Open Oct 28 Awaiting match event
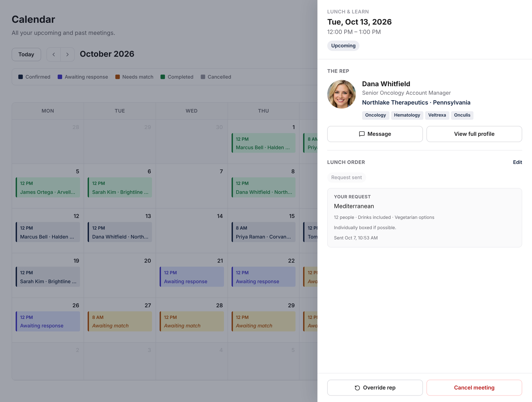The image size is (532, 402). (x=192, y=321)
